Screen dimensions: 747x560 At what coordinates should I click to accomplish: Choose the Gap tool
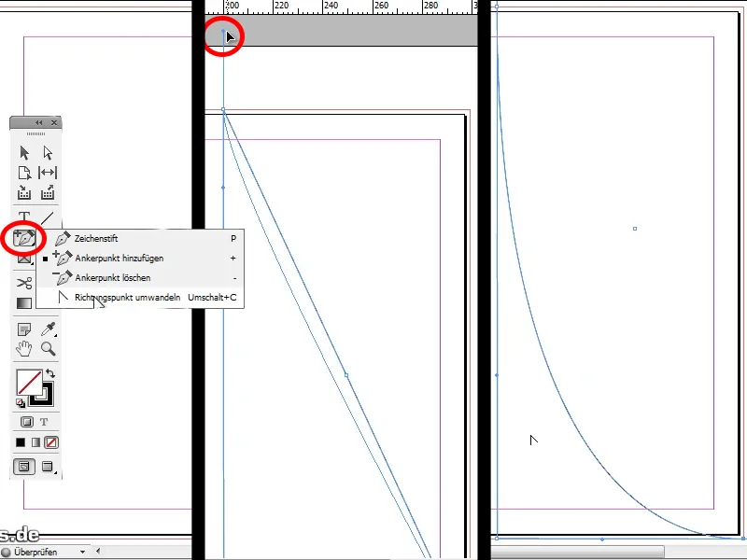pyautogui.click(x=48, y=173)
